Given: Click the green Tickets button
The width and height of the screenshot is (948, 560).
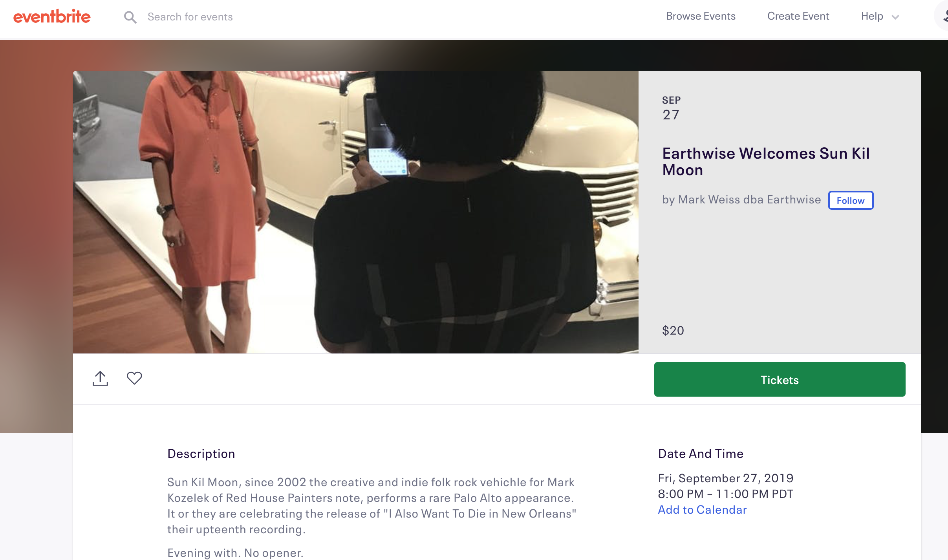Looking at the screenshot, I should coord(780,379).
